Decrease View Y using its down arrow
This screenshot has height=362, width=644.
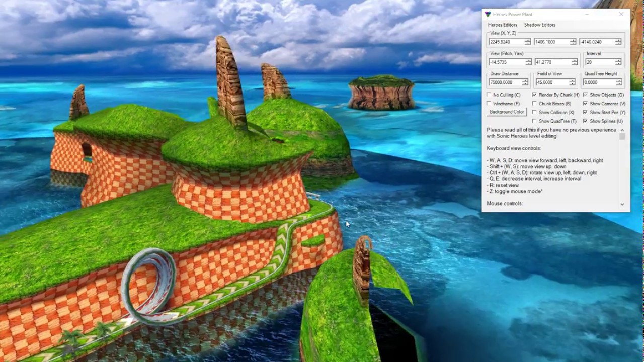(x=573, y=44)
